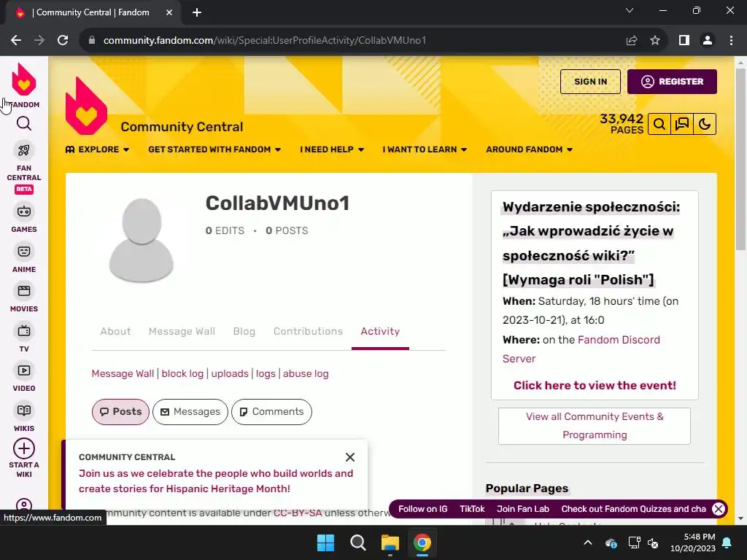Open the Discussions icon near page count
The width and height of the screenshot is (747, 560).
[x=682, y=124]
